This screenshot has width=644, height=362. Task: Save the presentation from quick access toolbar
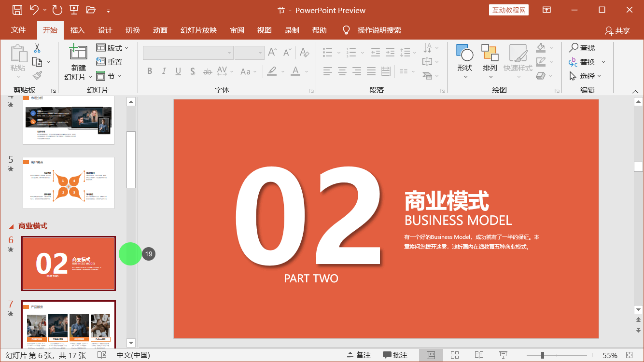(x=17, y=10)
